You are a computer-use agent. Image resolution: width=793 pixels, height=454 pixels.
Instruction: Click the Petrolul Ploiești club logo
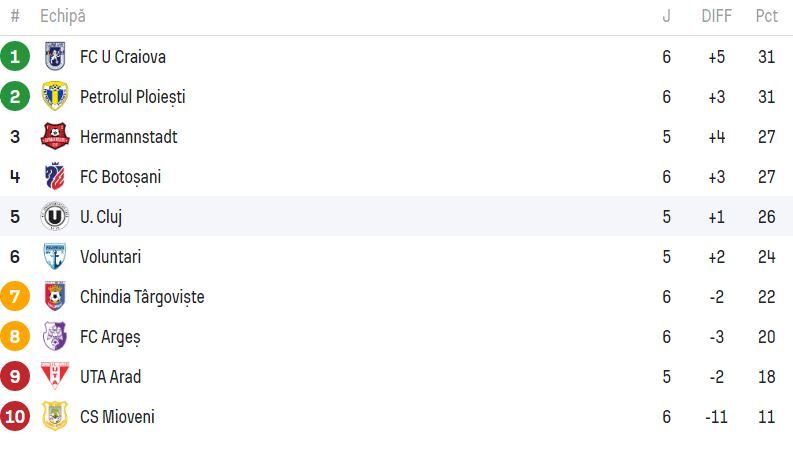(54, 97)
